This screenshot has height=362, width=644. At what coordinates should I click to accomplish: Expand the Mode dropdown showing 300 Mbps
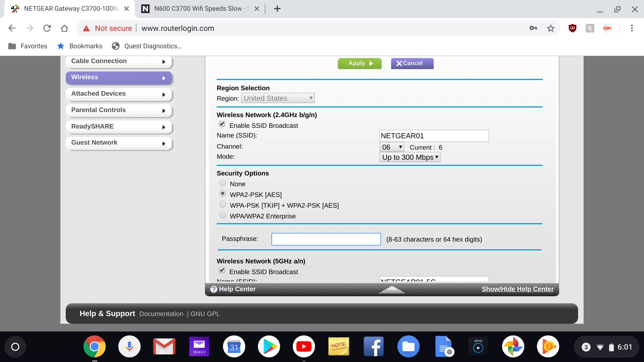(410, 157)
